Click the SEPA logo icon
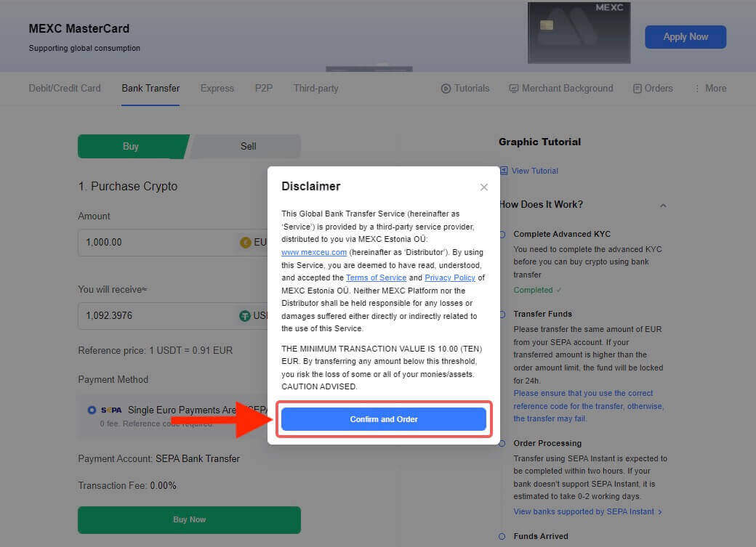The image size is (756, 547). pyautogui.click(x=111, y=410)
